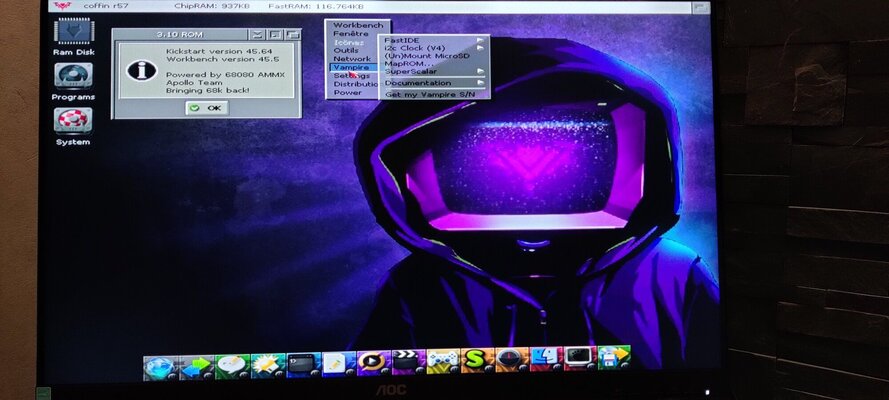
Task: Launch the film clapperboard dock icon
Action: tap(405, 362)
